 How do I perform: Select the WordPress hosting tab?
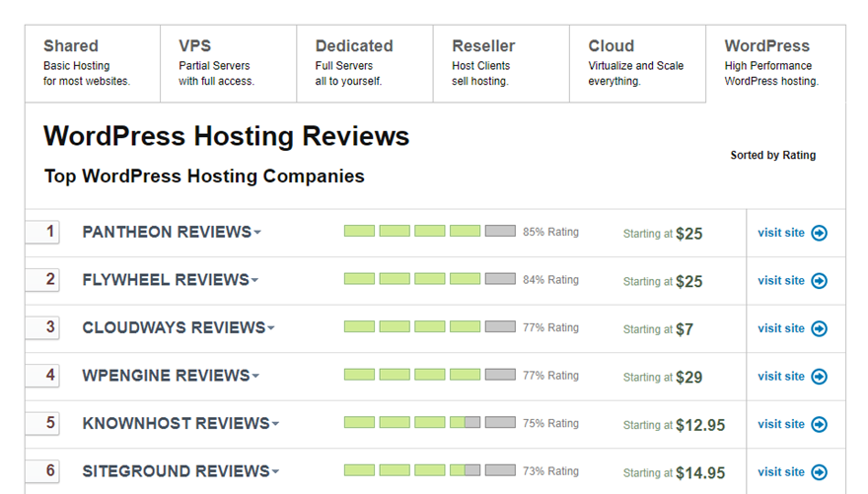[775, 64]
